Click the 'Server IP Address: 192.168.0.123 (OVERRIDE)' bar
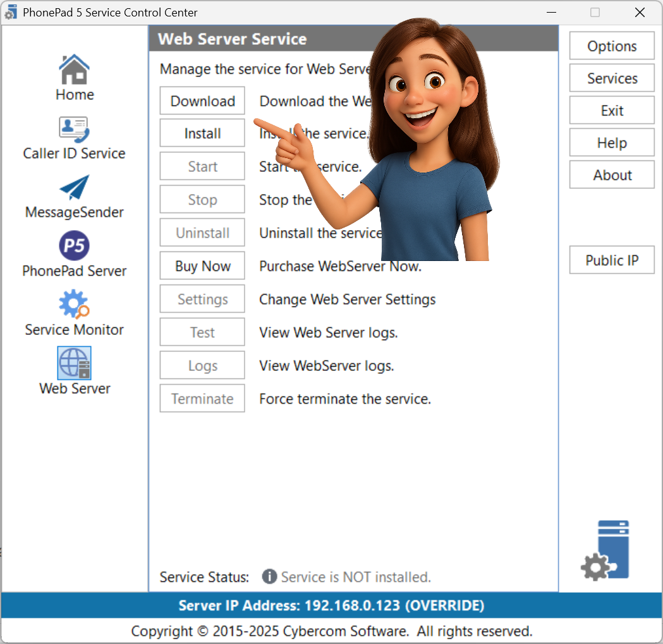This screenshot has height=644, width=663. (x=331, y=605)
